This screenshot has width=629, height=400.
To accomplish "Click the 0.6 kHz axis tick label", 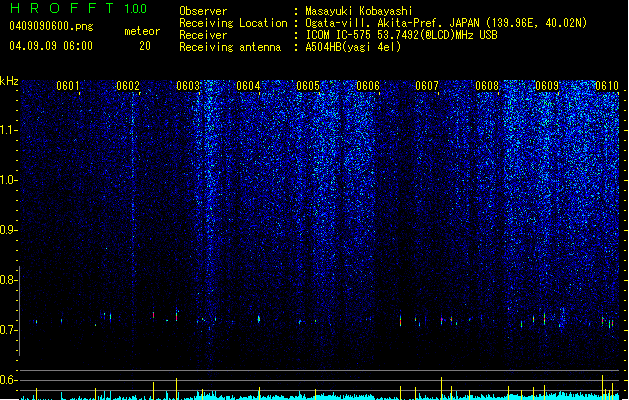I will 9,380.
